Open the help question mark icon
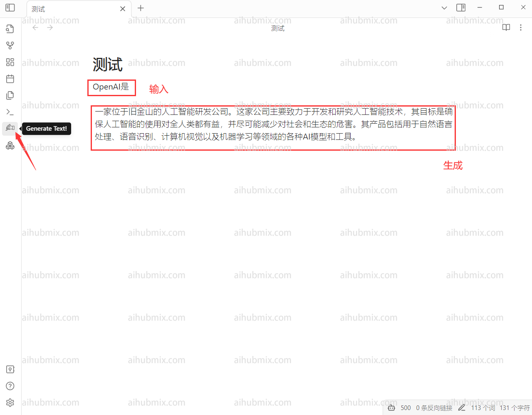 tap(10, 386)
